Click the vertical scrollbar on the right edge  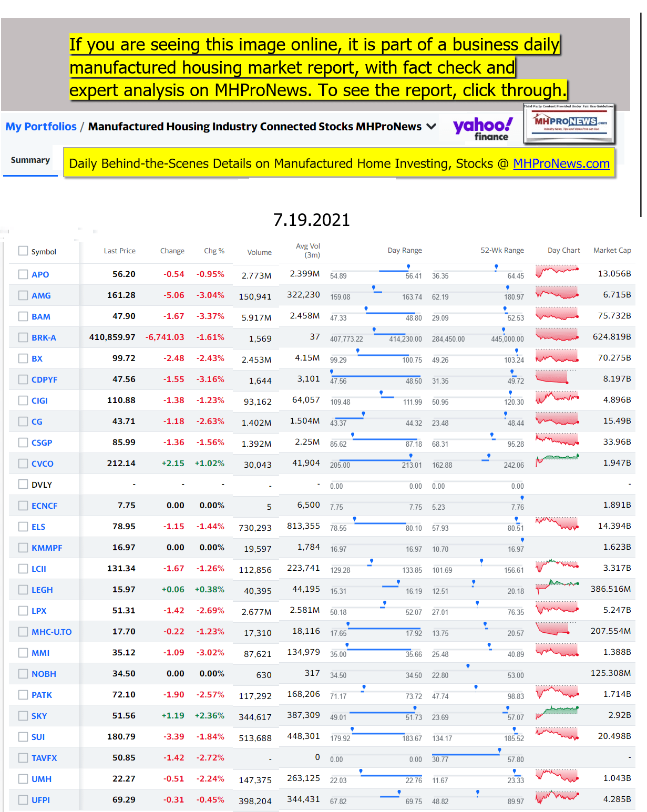(641, 116)
